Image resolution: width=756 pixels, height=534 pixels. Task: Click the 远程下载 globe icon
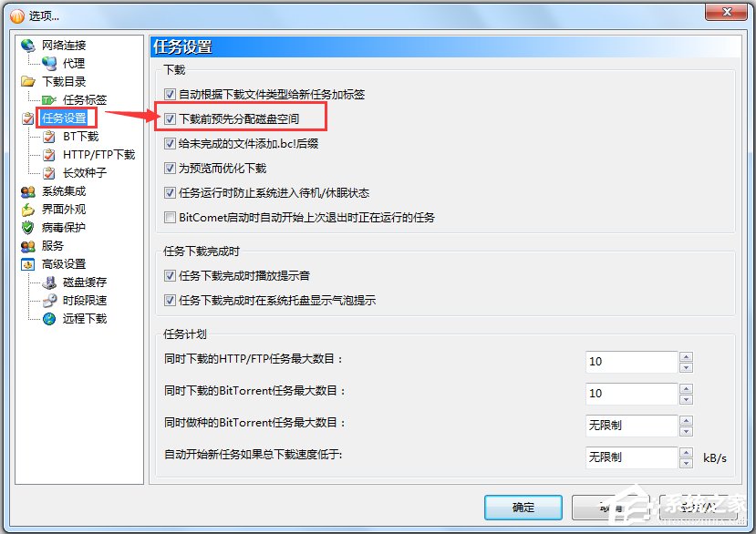(x=49, y=319)
